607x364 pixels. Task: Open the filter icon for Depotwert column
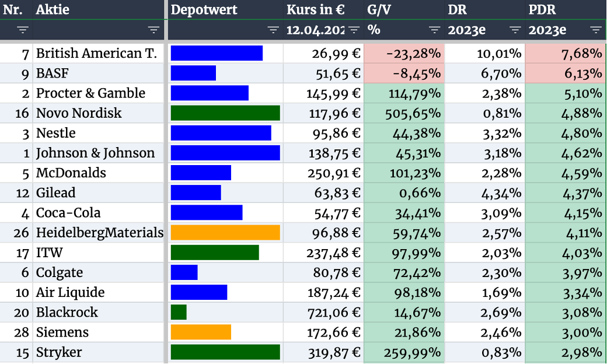point(273,30)
